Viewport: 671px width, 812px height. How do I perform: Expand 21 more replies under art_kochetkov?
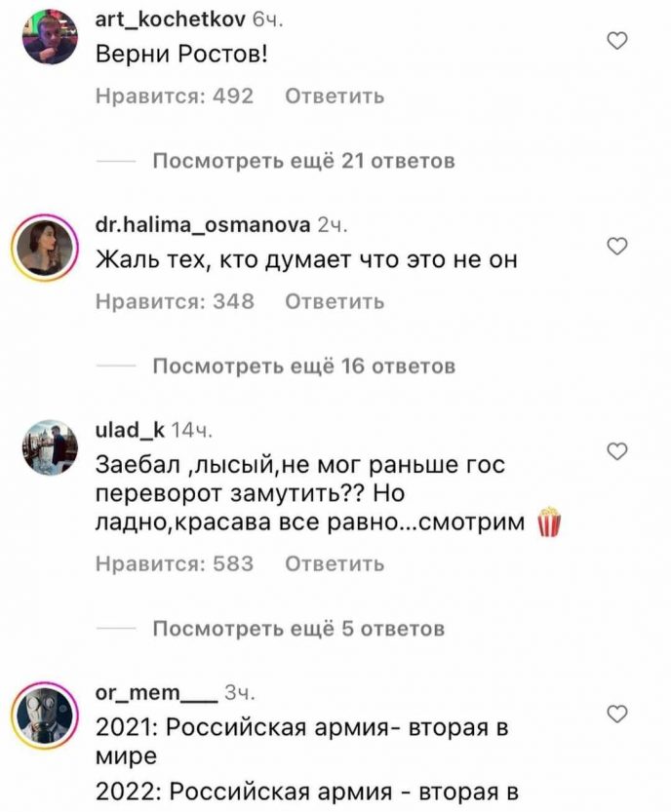pyautogui.click(x=303, y=161)
